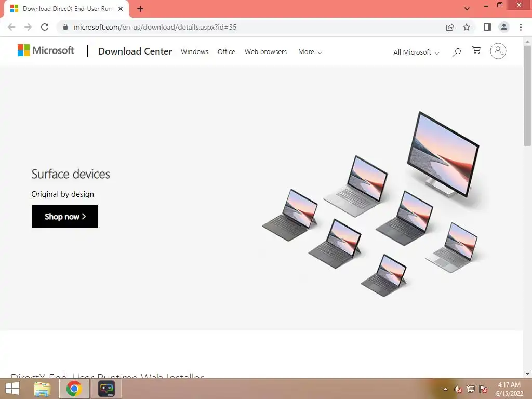
Task: Sign in via account avatar icon
Action: (498, 51)
